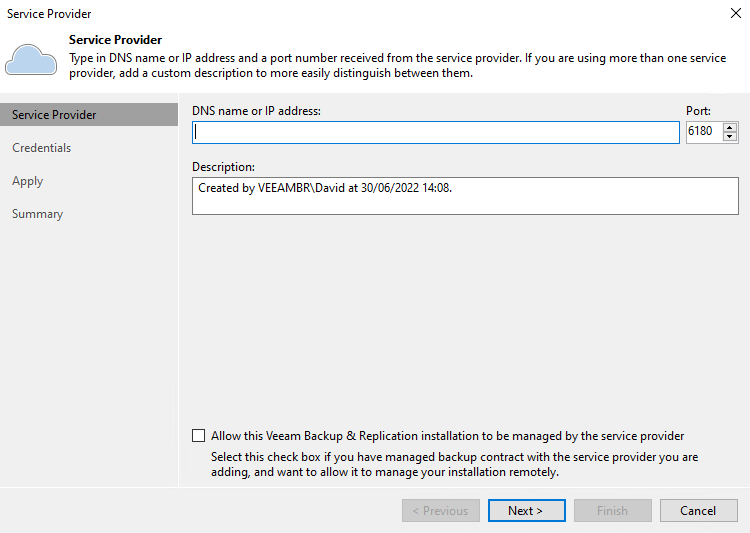Viewport: 750px width, 533px height.
Task: Decrease port number with down arrow
Action: click(730, 137)
